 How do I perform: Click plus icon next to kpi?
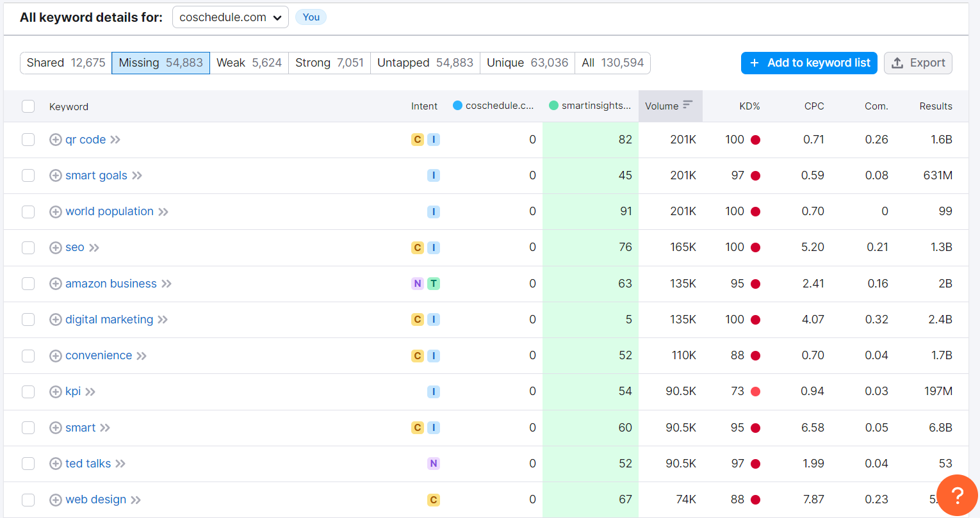(x=56, y=392)
